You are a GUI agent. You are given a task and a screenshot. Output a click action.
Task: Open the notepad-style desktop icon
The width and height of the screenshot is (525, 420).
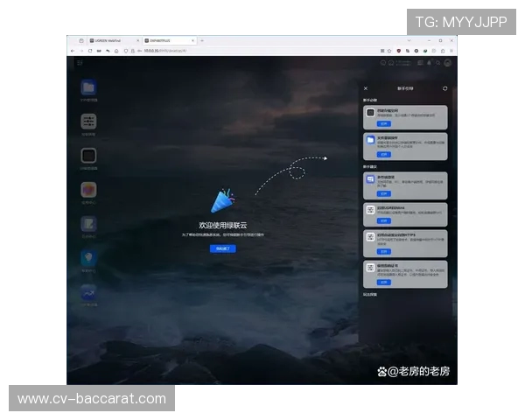tap(88, 224)
